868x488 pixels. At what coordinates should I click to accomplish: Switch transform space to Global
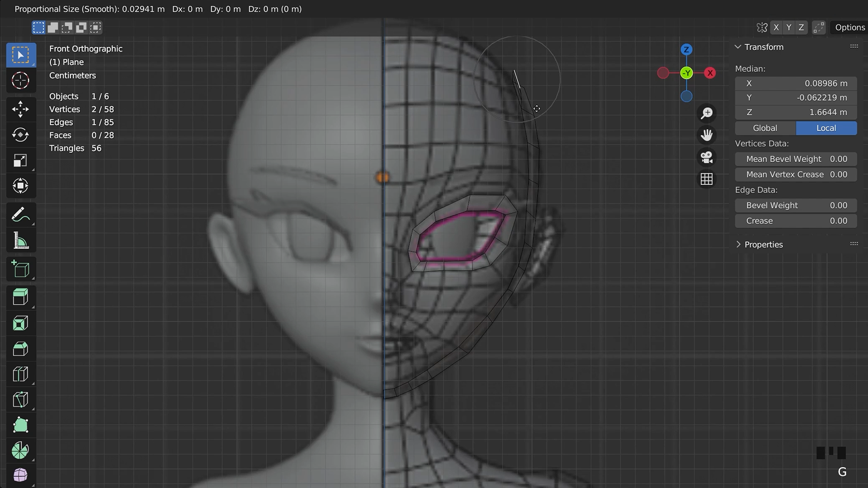tap(765, 128)
